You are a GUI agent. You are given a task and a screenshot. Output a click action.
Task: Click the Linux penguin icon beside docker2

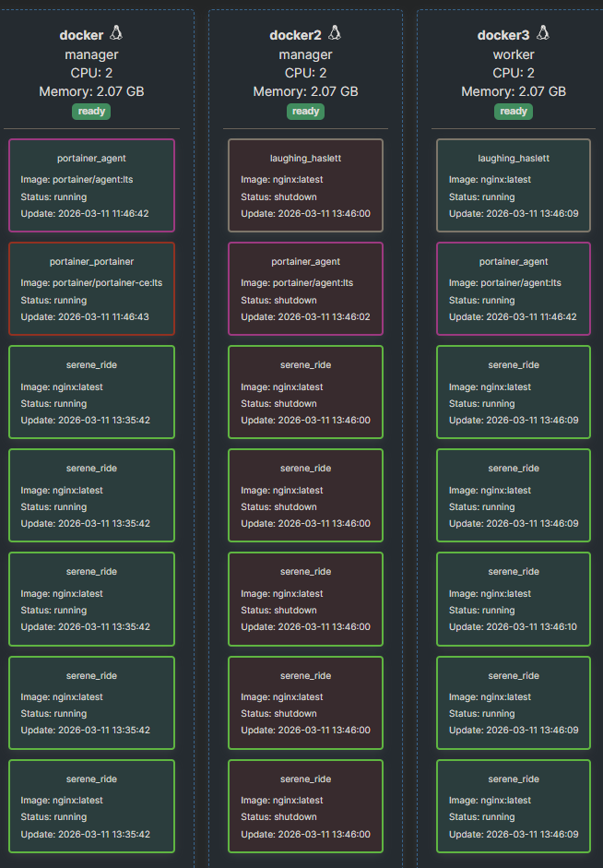334,33
